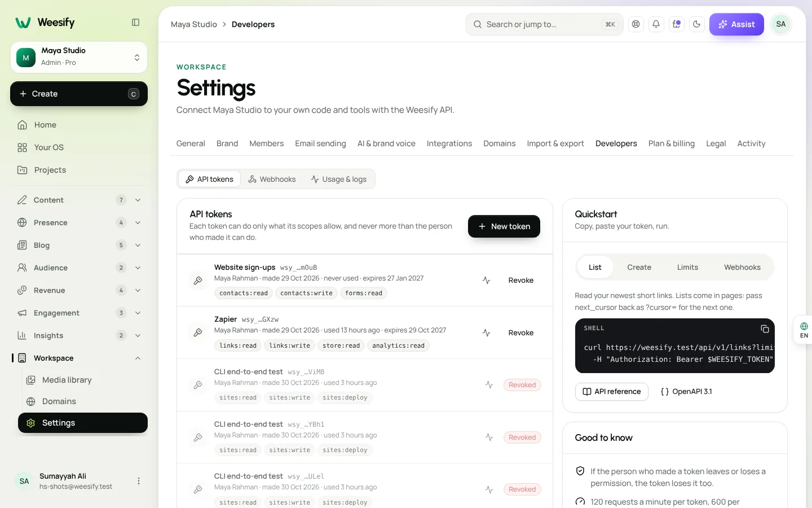Click the Assist button
Screen dimensions: 812x508
click(x=736, y=24)
